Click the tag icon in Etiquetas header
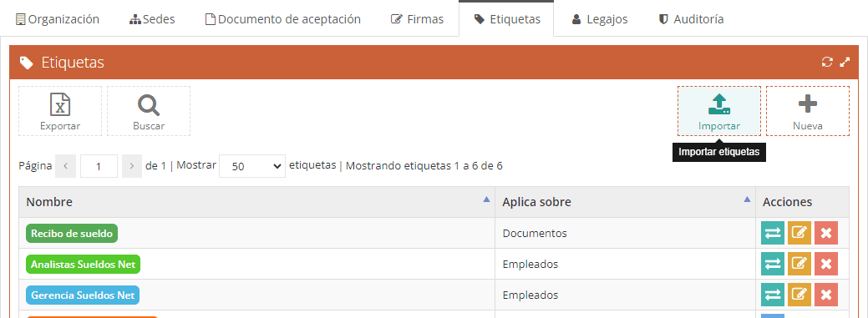 pyautogui.click(x=26, y=63)
